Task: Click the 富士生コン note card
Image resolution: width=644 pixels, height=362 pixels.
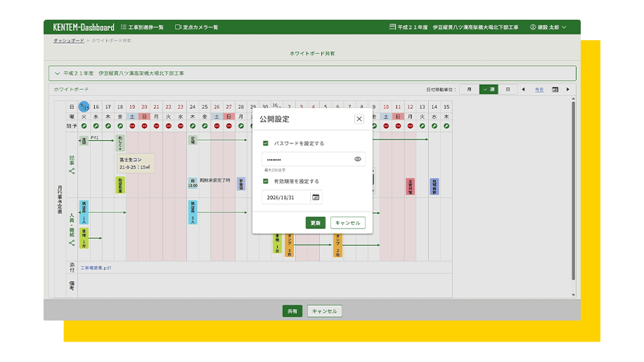Action: [x=136, y=163]
